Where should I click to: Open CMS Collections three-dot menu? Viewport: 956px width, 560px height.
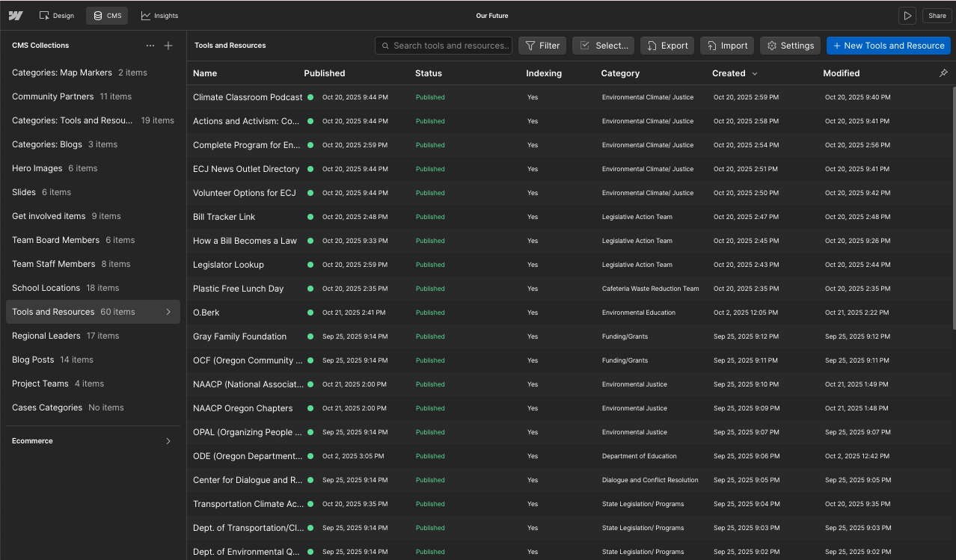(150, 46)
